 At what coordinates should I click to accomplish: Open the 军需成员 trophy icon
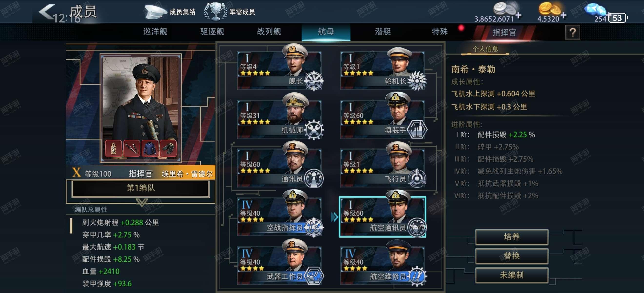click(x=215, y=11)
